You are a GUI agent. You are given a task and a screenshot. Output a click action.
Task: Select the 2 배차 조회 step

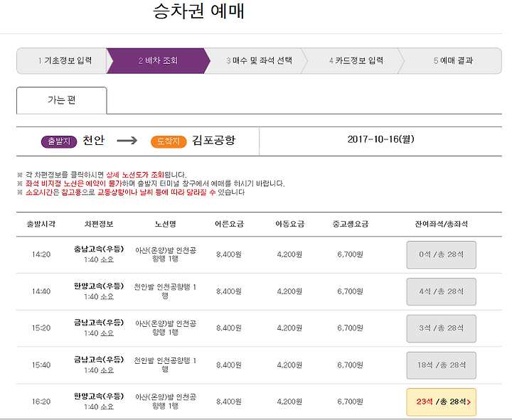pyautogui.click(x=158, y=60)
